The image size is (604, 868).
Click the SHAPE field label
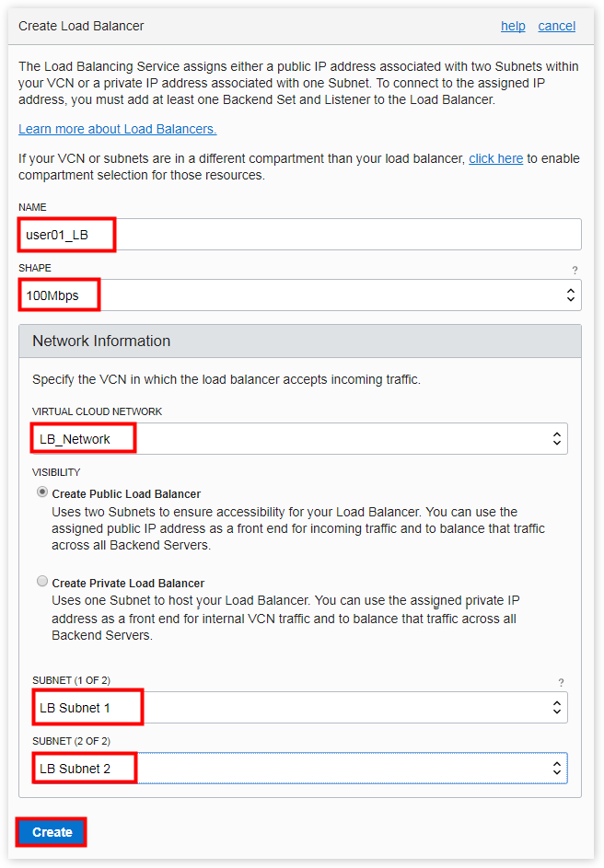35,268
